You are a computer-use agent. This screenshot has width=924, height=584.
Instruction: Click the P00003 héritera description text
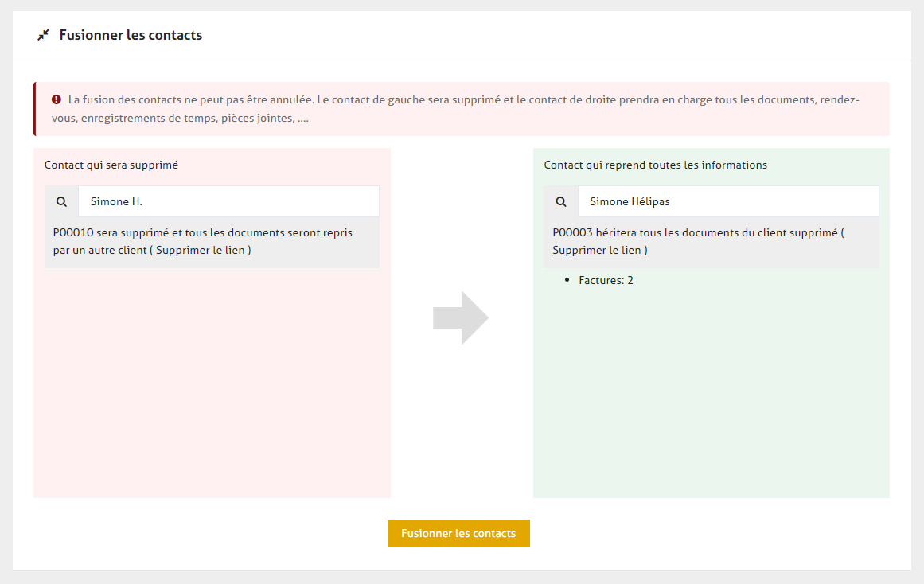(697, 233)
